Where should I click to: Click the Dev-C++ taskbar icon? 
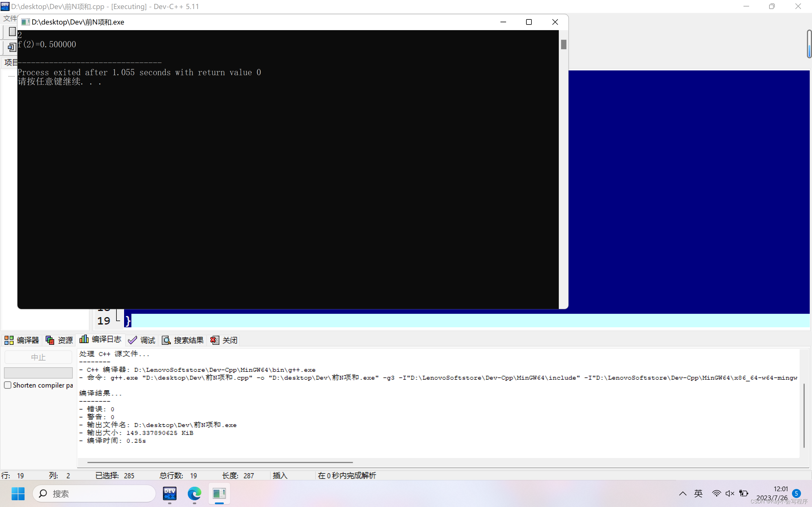pos(169,493)
